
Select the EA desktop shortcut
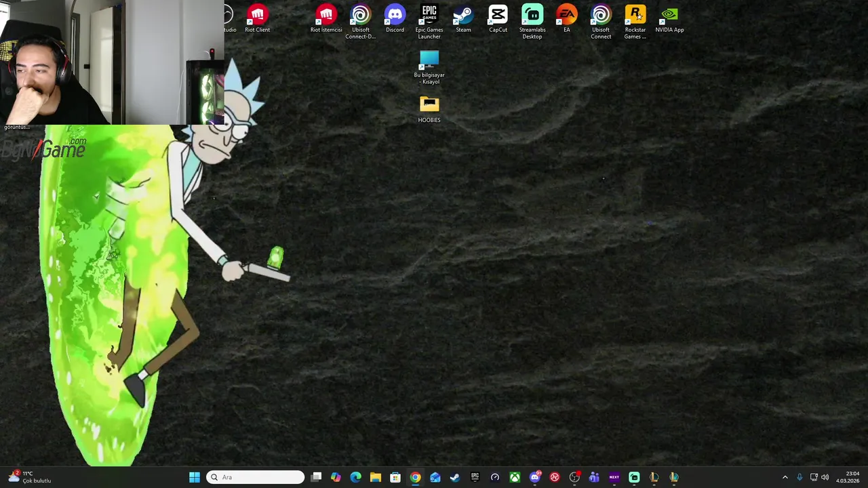tap(567, 19)
